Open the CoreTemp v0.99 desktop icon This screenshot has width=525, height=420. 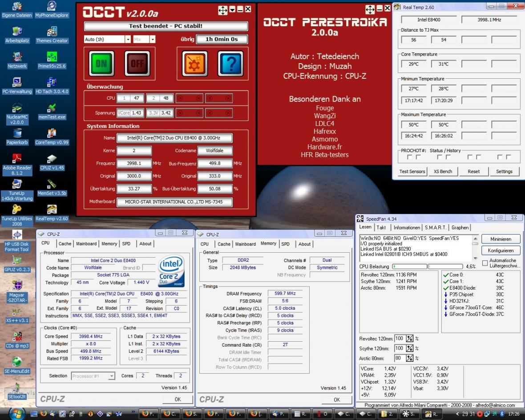point(52,136)
